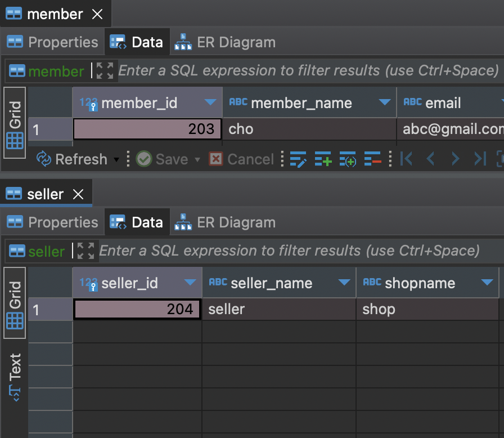504x438 pixels.
Task: Select the cell containing 204
Action: pyautogui.click(x=137, y=309)
